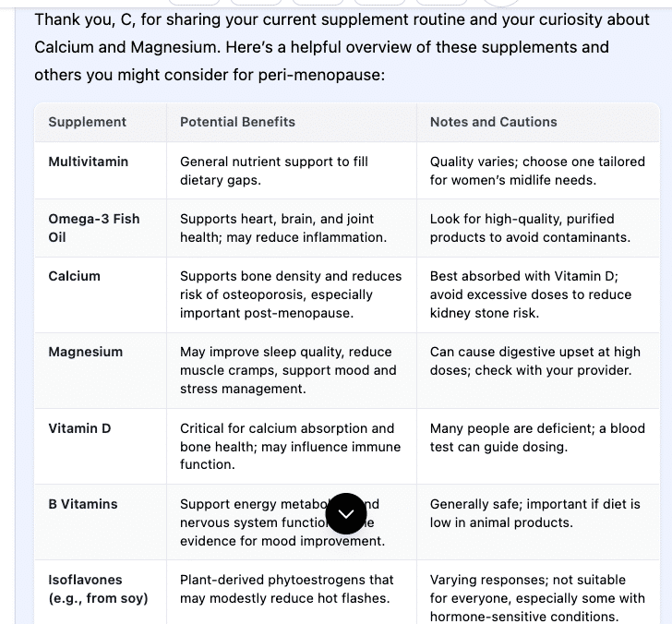Click the Calcium bone density benefits text
Viewport: 672px width, 624px height.
coord(291,294)
